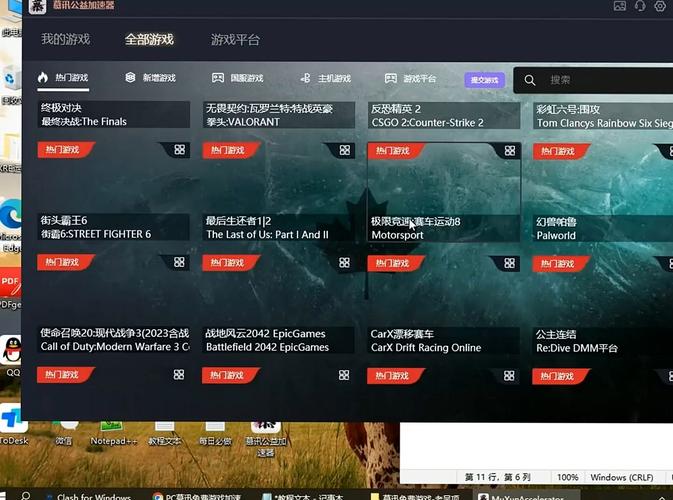Open 慕讯公益加速器 desktop shortcut
The image size is (673, 500).
pos(266,439)
